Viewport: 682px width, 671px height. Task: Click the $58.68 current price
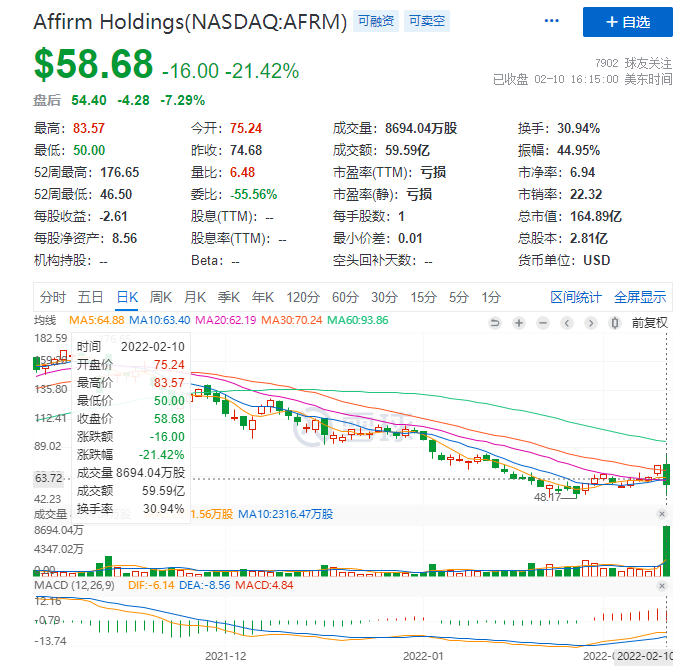pos(94,64)
